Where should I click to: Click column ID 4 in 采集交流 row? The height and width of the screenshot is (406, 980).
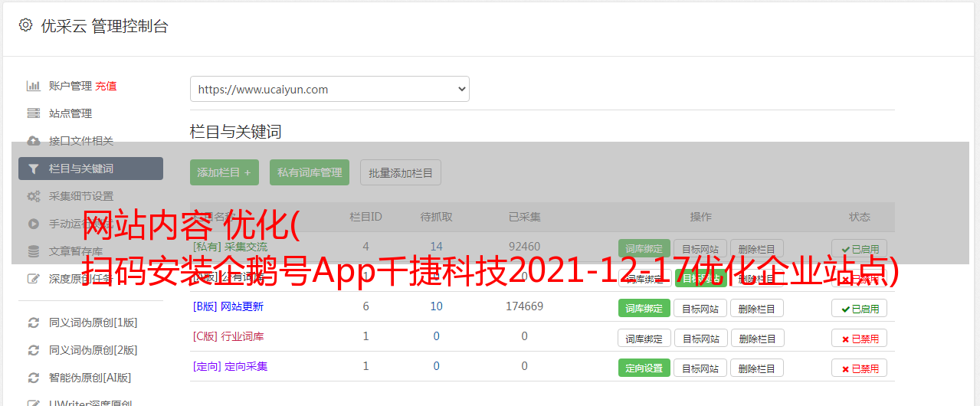[366, 247]
